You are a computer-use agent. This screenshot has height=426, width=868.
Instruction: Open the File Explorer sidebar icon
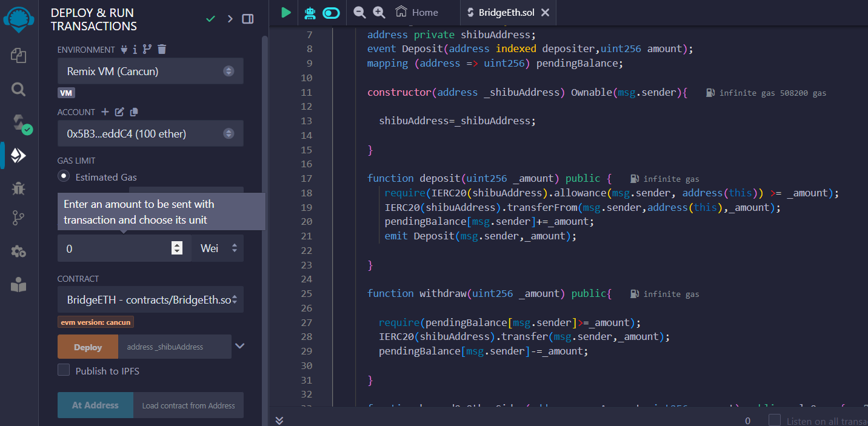point(18,56)
